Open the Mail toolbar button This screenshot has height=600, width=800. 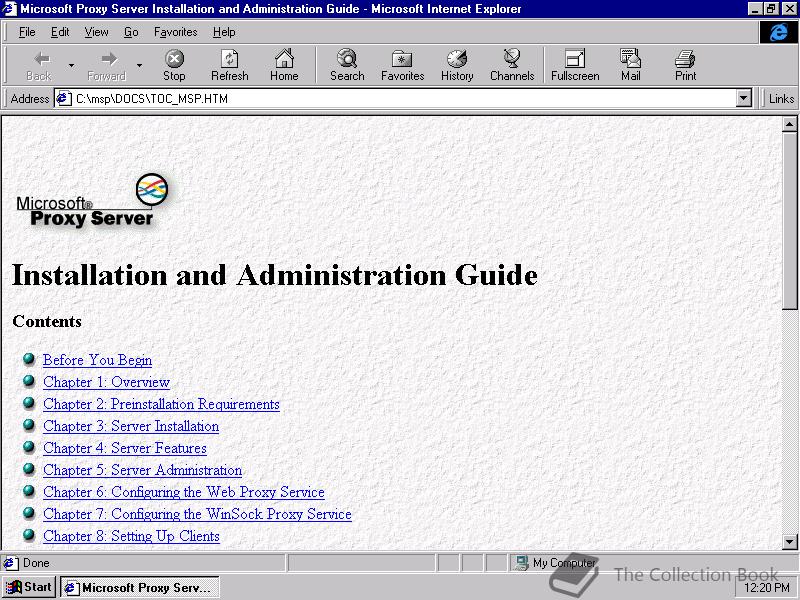(x=631, y=66)
